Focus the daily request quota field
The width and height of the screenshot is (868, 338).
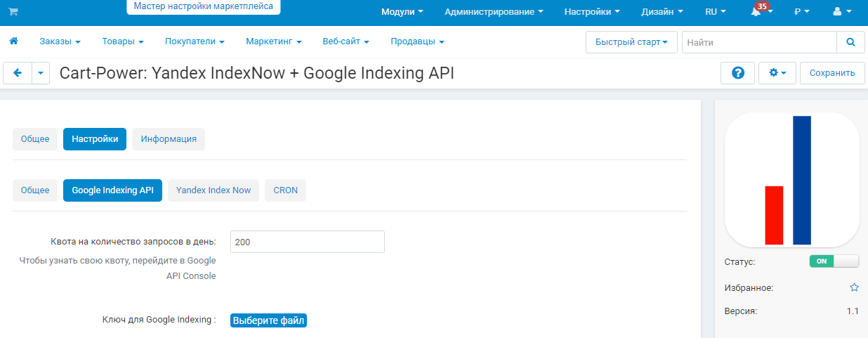308,242
